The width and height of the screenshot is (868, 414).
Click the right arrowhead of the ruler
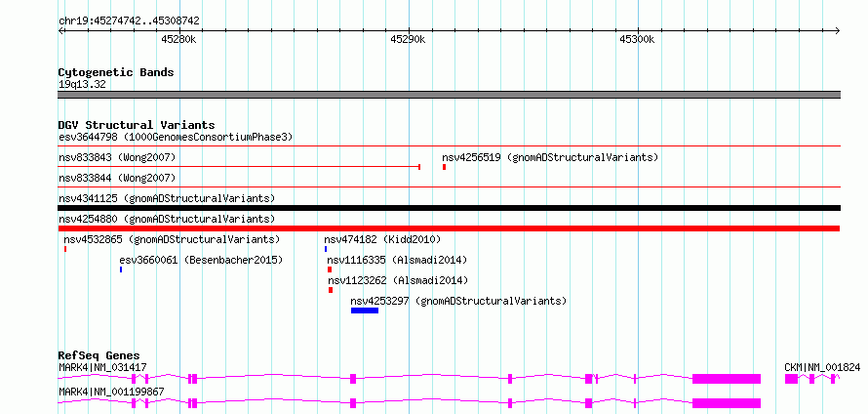838,30
